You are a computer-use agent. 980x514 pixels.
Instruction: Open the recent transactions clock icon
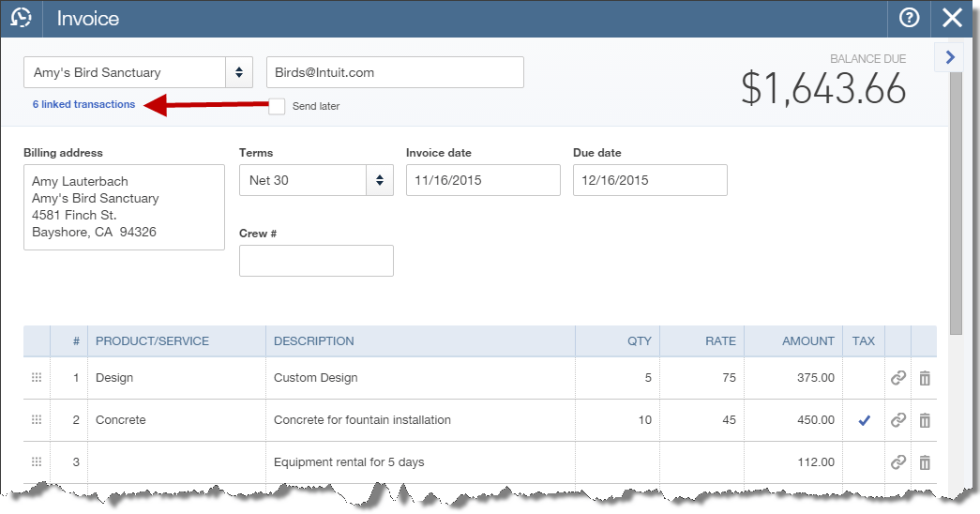click(21, 18)
